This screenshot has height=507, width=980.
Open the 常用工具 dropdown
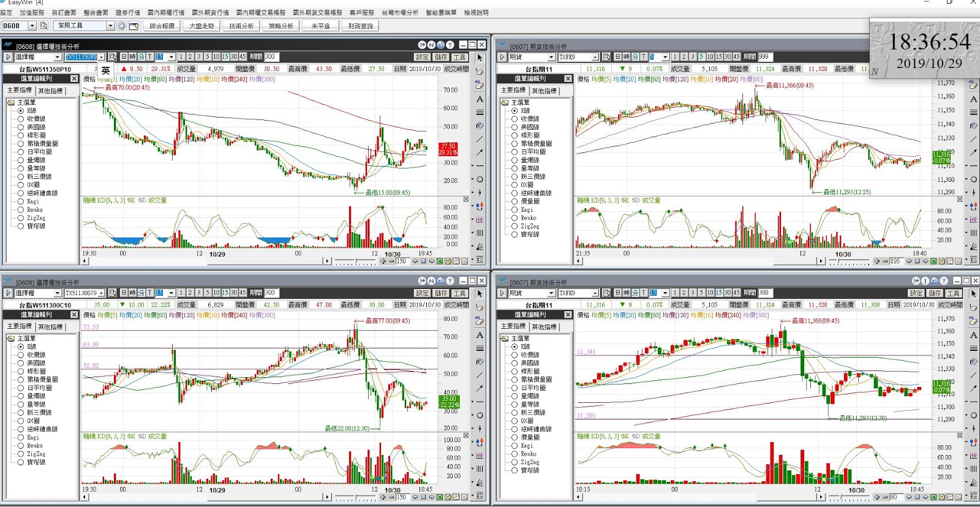(110, 26)
